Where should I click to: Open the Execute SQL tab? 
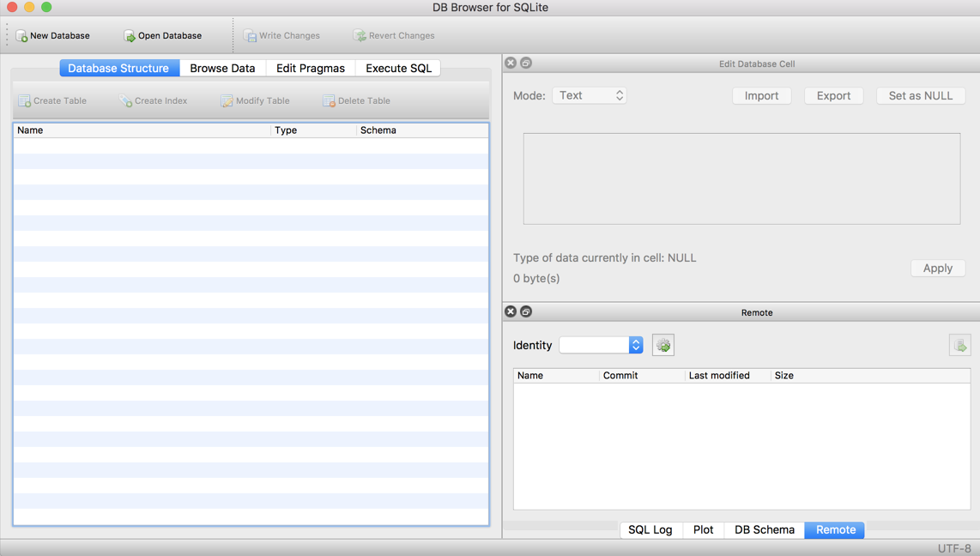pos(397,67)
